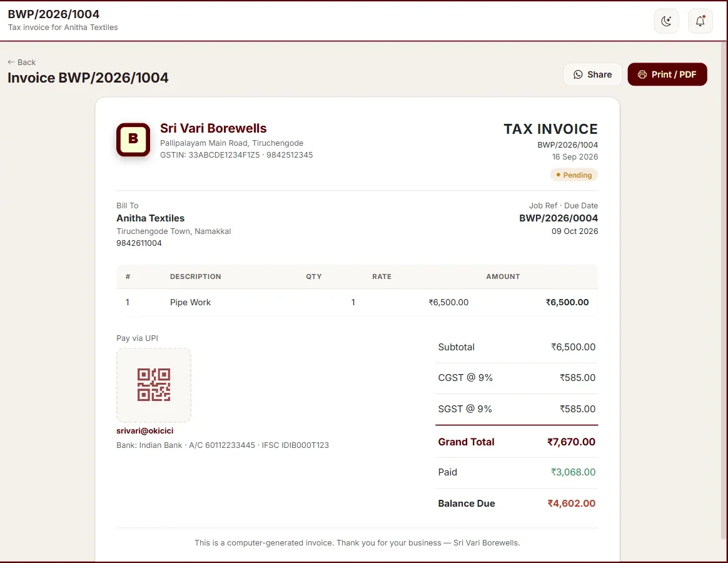Click the Anitha Textiles customer name
728x563 pixels.
click(151, 218)
